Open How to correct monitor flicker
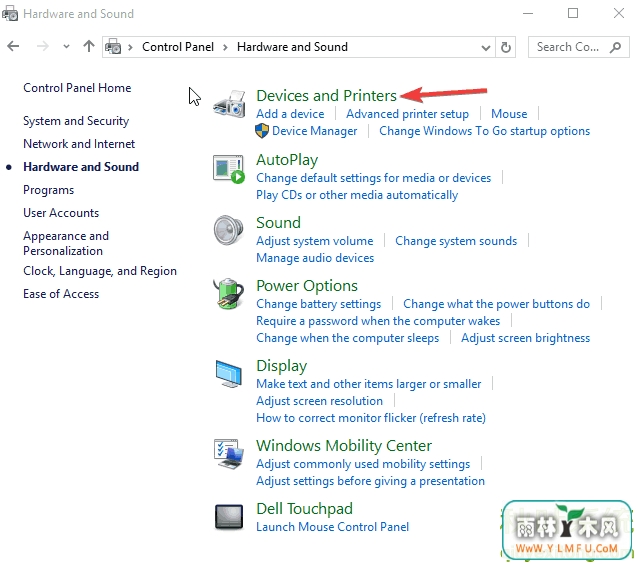This screenshot has height=565, width=637. coord(371,418)
